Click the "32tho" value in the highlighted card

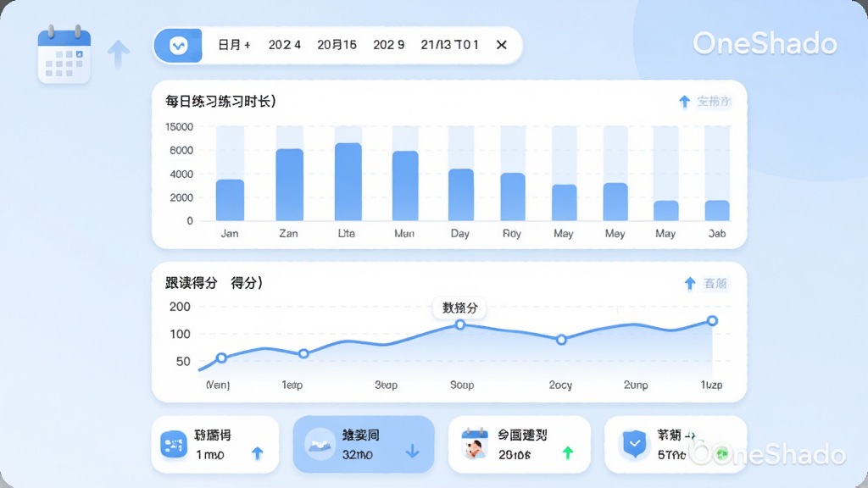[x=357, y=455]
